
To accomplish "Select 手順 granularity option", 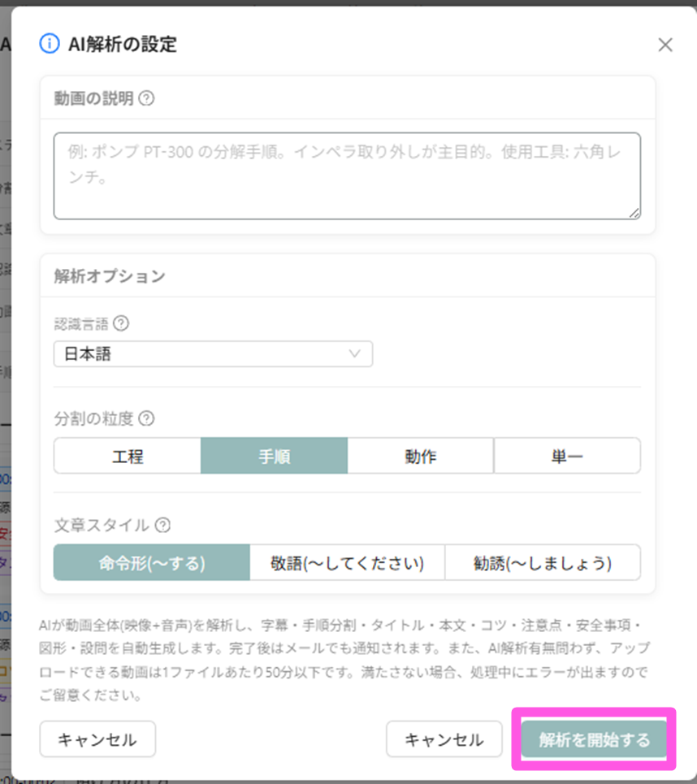I will (274, 456).
